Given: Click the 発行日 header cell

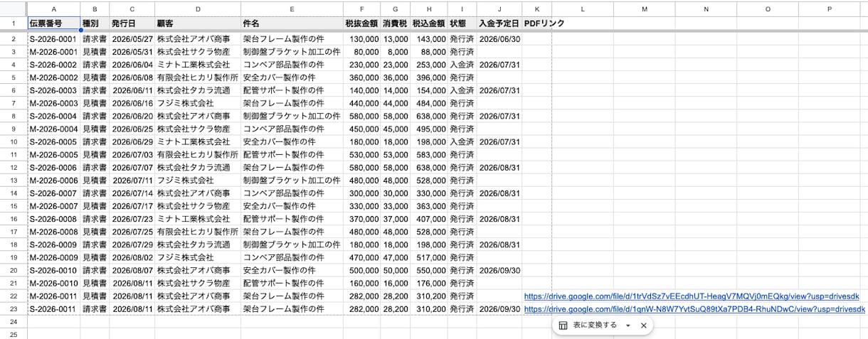Looking at the screenshot, I should click(x=132, y=23).
